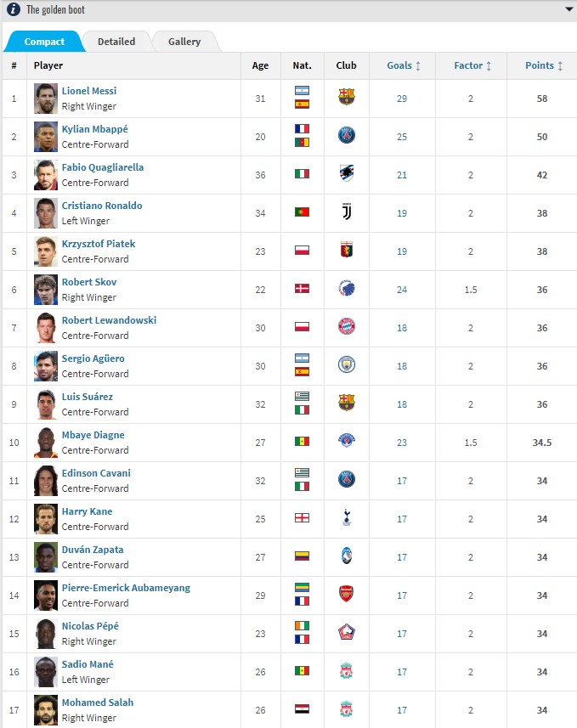Open the Gallery tab
Image resolution: width=577 pixels, height=728 pixels.
tap(184, 42)
